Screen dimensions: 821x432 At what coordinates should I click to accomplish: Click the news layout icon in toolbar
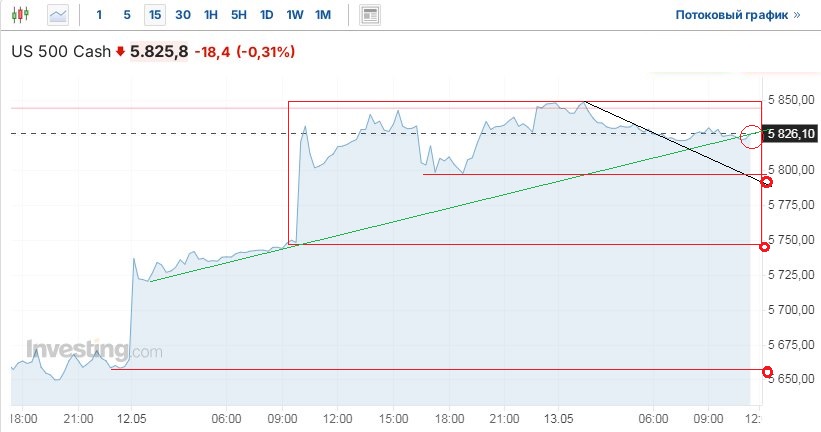click(x=371, y=15)
